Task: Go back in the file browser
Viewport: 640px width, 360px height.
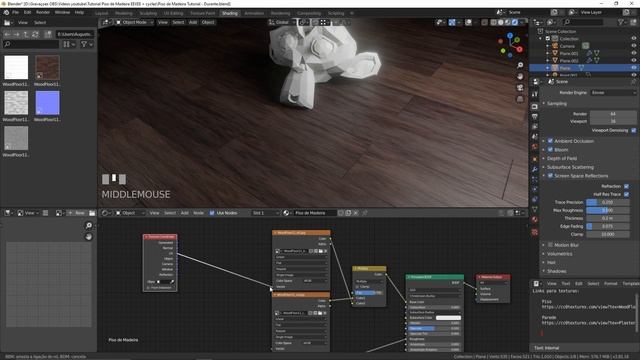Action: (x=7, y=34)
